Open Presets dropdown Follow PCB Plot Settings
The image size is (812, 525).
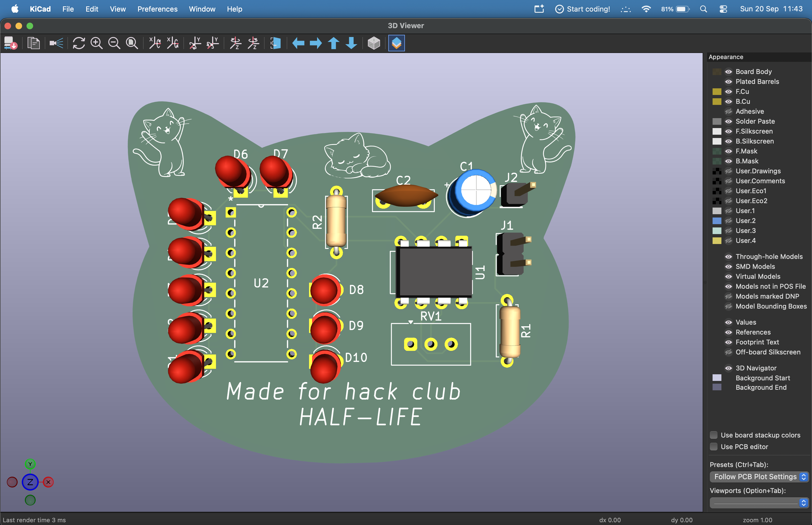click(759, 477)
